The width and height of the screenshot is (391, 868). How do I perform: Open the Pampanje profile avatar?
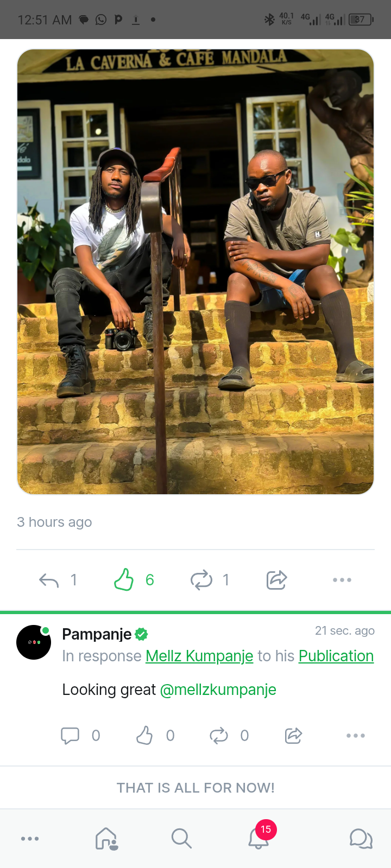pos(34,642)
